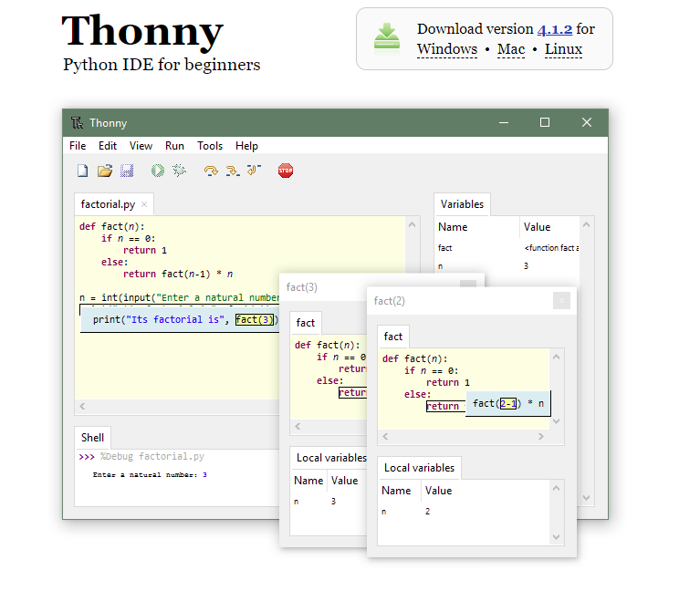Run current script with green play icon

pyautogui.click(x=158, y=171)
